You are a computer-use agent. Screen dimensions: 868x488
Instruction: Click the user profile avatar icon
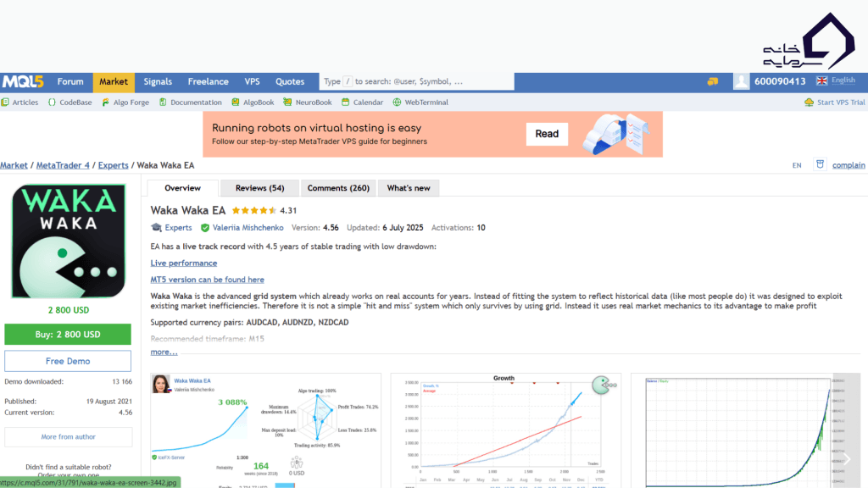coord(742,81)
